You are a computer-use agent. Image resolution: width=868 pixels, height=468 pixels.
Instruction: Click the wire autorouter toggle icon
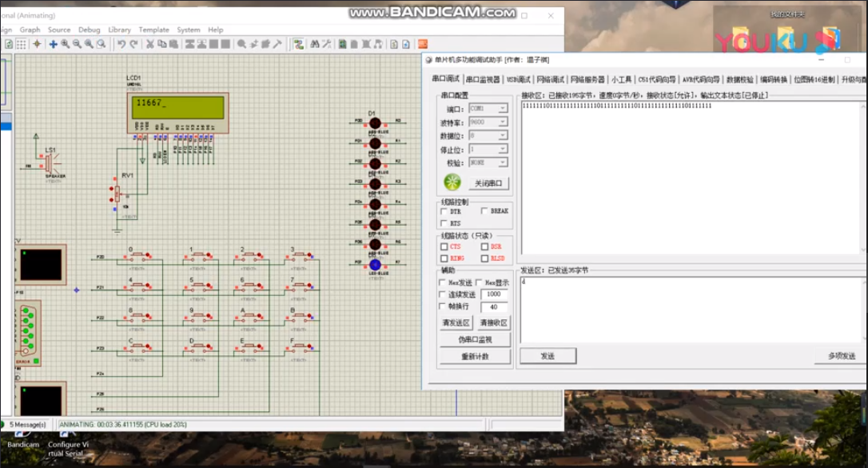click(x=298, y=44)
